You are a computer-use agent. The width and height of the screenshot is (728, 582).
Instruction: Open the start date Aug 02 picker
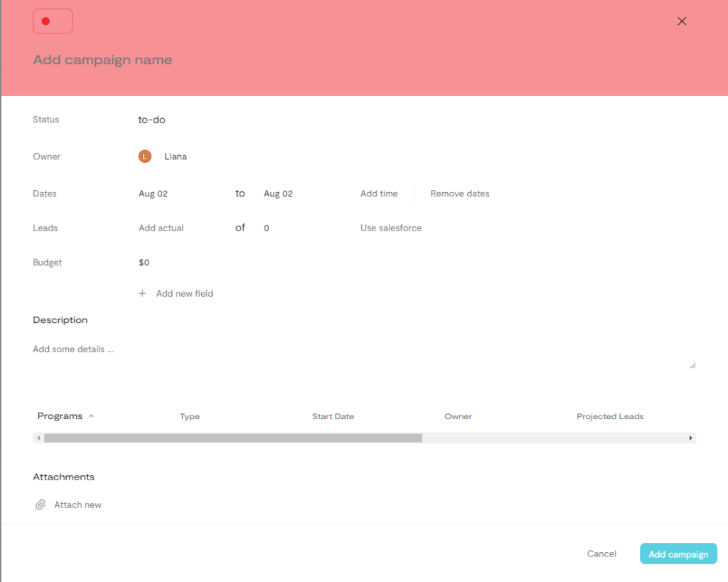coord(153,194)
